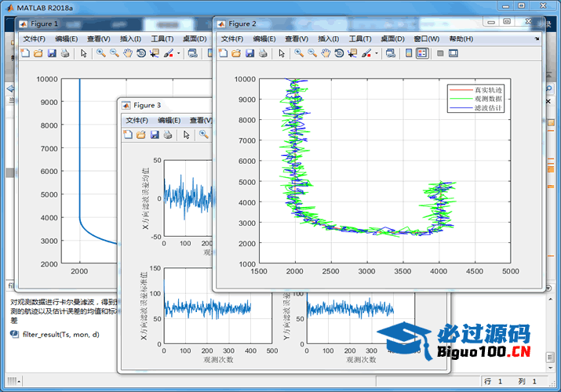Open 窗口(W) menu in Figure 2

427,38
